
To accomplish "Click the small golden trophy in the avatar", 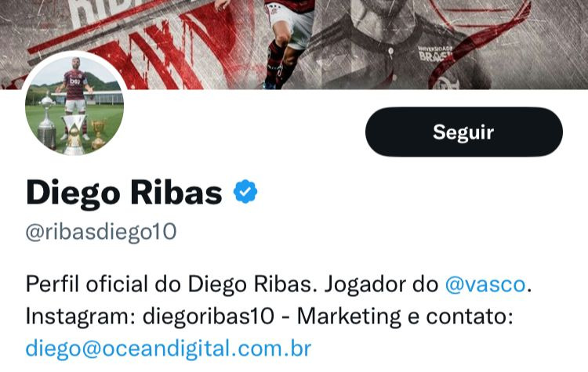I will (x=97, y=135).
